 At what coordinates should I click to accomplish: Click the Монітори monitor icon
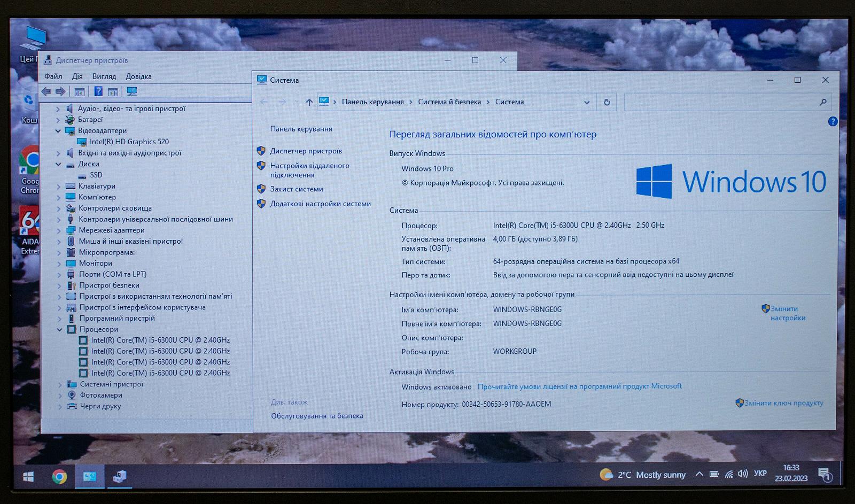point(71,263)
